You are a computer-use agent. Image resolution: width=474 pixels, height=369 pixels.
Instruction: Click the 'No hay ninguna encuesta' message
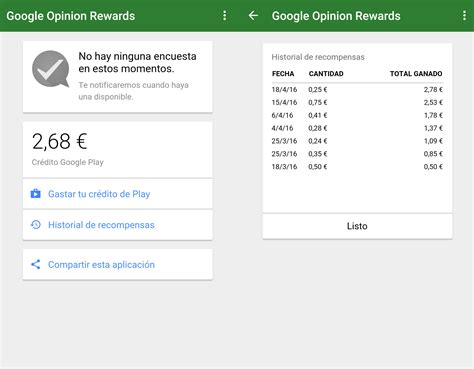point(137,62)
